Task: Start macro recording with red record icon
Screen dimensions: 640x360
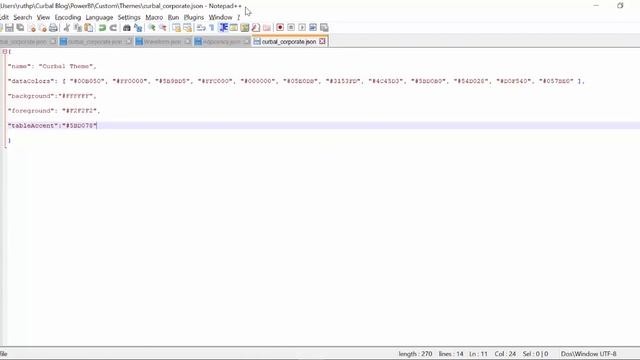Action: point(280,28)
